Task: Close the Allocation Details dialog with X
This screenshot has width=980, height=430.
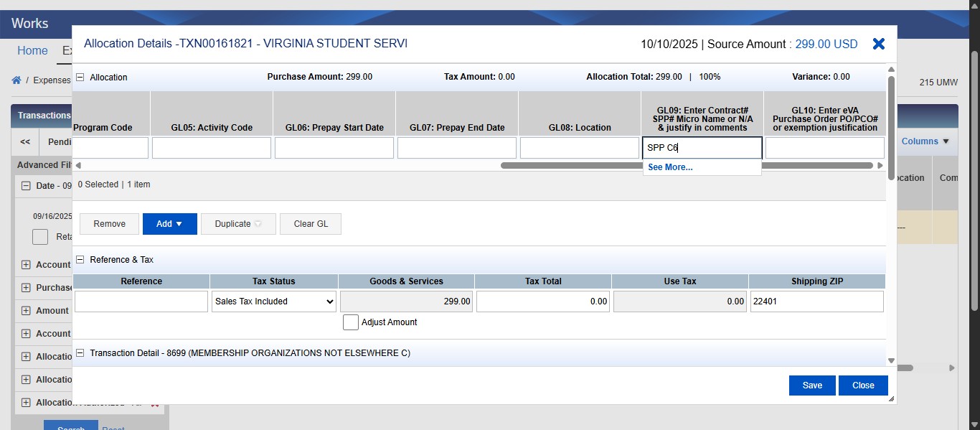Action: click(878, 44)
